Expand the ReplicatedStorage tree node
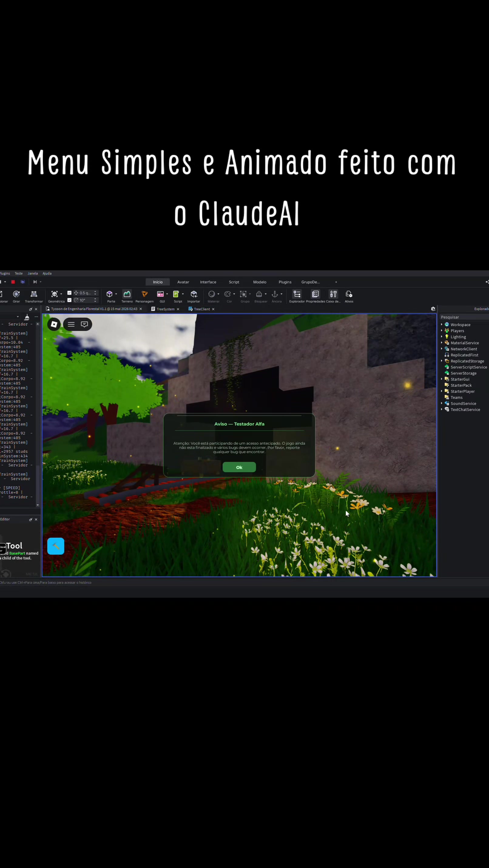 pos(441,361)
